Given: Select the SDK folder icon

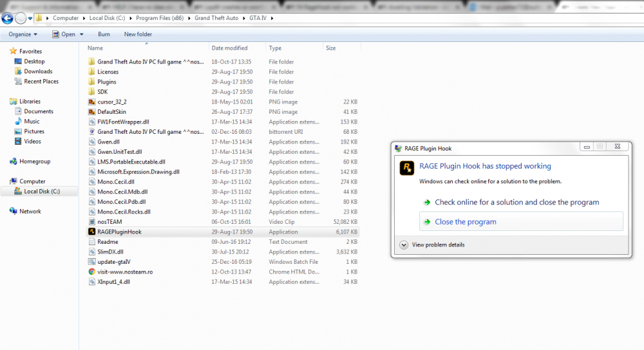Looking at the screenshot, I should (x=91, y=91).
